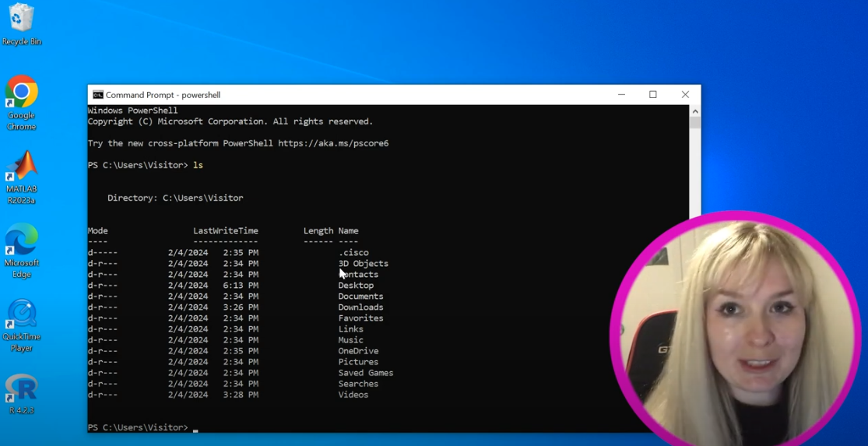
Task: Click the 'd-----' mode of .cisco row
Action: click(103, 252)
